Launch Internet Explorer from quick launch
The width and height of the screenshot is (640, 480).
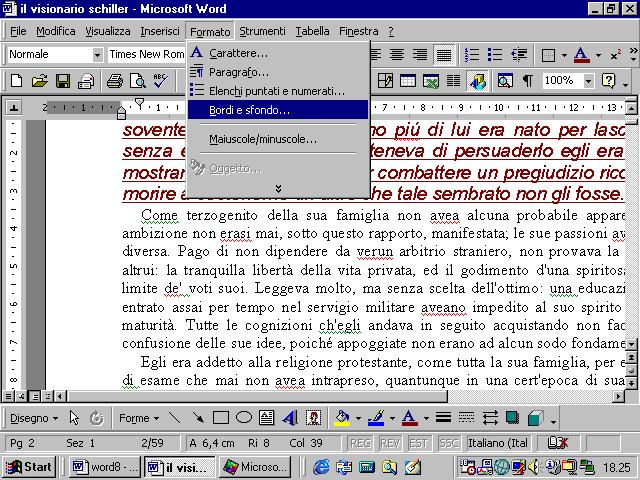[322, 467]
